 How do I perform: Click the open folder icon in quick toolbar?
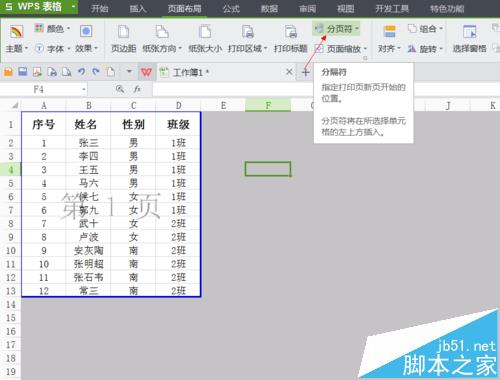8,72
